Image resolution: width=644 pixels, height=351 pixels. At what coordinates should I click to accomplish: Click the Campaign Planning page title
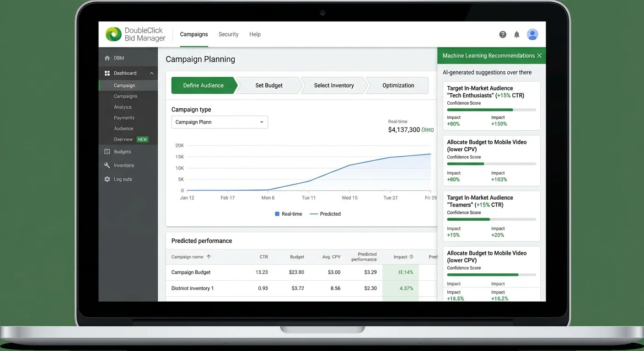click(x=200, y=59)
